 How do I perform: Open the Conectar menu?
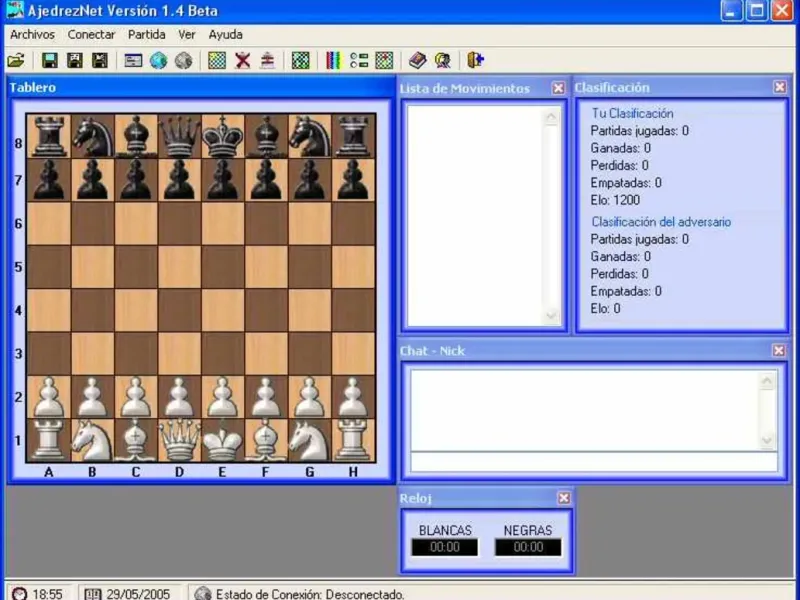[x=91, y=35]
